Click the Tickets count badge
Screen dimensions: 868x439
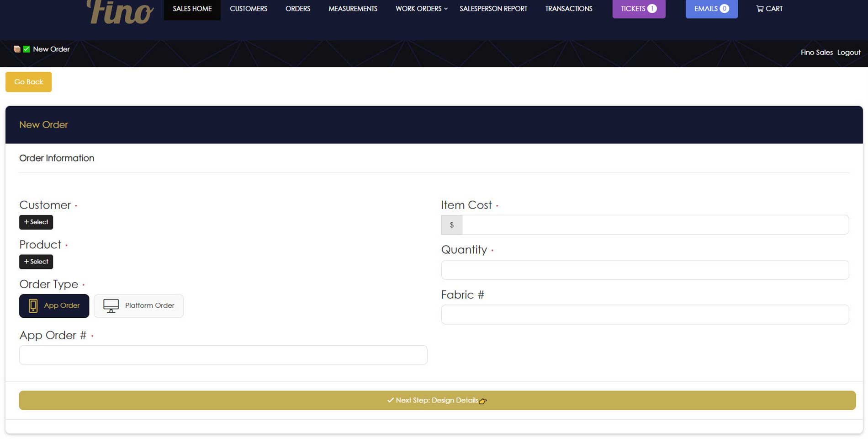(x=652, y=9)
